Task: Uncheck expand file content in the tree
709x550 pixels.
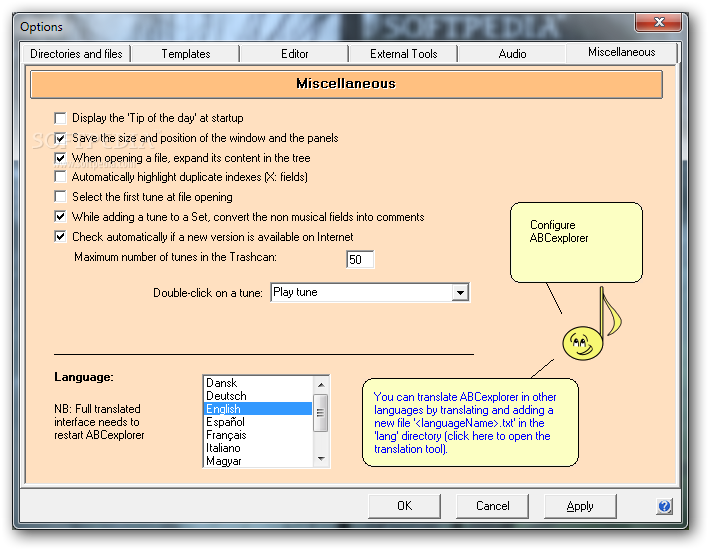Action: click(60, 158)
